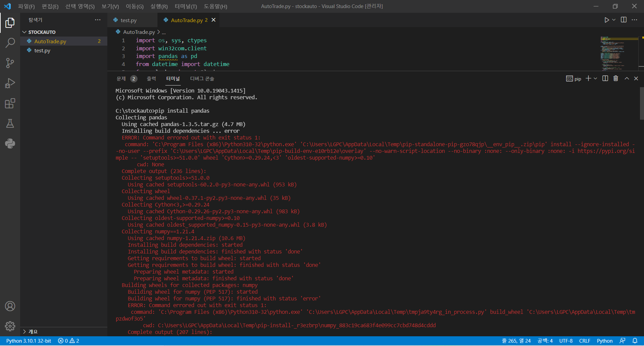This screenshot has width=644, height=346.
Task: Open run options dropdown arrow
Action: point(614,20)
